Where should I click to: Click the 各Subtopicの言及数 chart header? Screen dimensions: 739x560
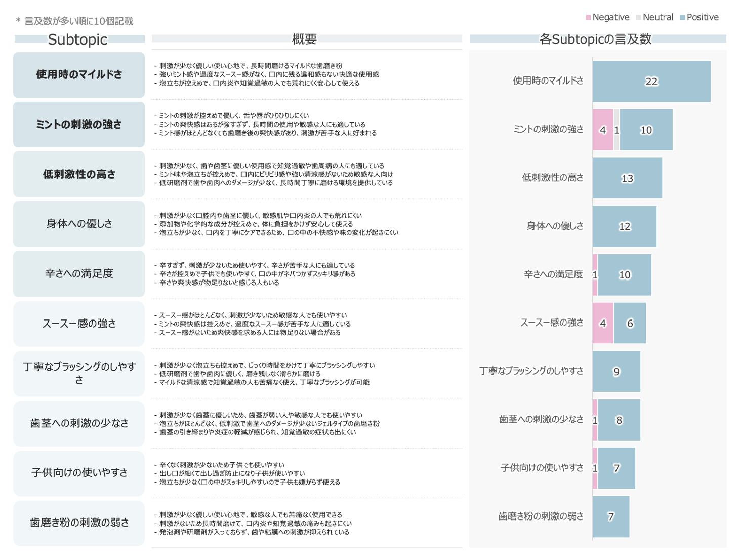pos(596,39)
